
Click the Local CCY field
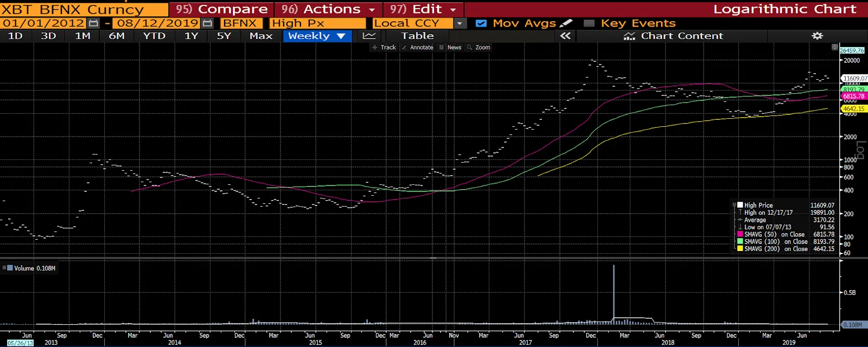(x=412, y=23)
